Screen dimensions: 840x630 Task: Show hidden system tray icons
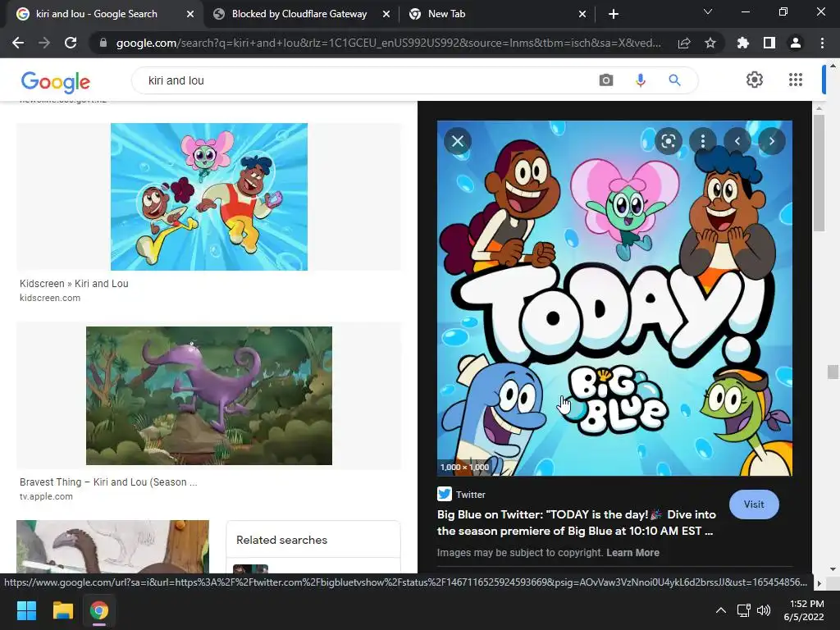pyautogui.click(x=721, y=610)
